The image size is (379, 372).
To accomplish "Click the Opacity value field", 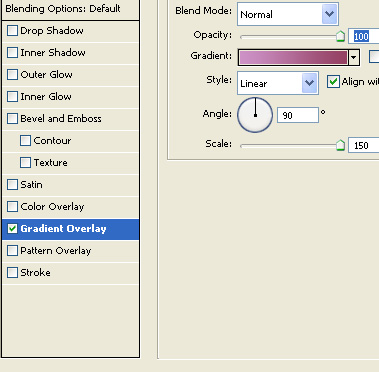I will point(364,36).
